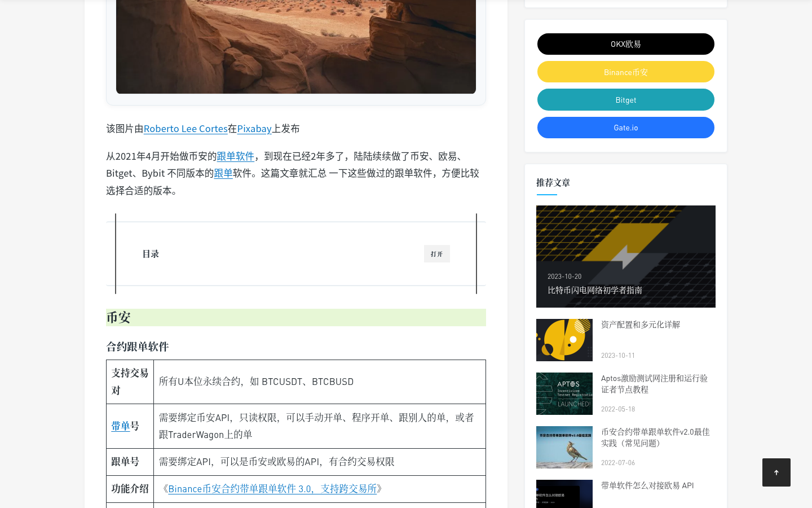812x508 pixels.
Task: Click the Bitget teal button
Action: click(625, 100)
